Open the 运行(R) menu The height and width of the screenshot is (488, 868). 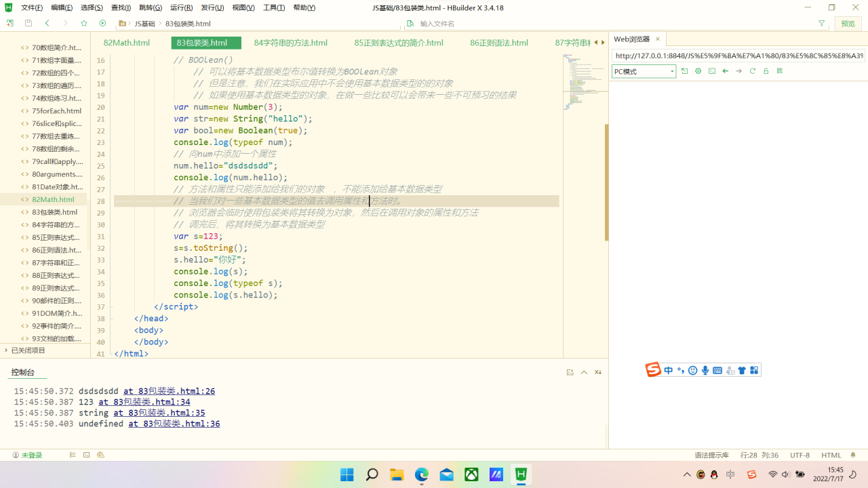click(x=182, y=7)
